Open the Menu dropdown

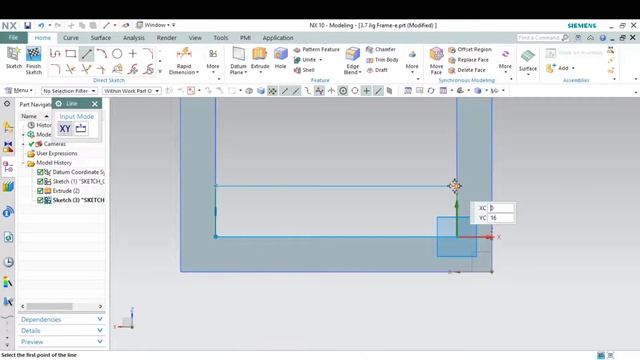(x=18, y=90)
